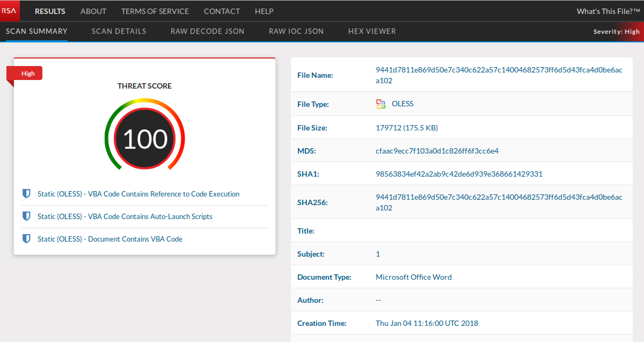Click the detection link about Auto-Launch Scripts
The image size is (644, 342).
(x=125, y=216)
